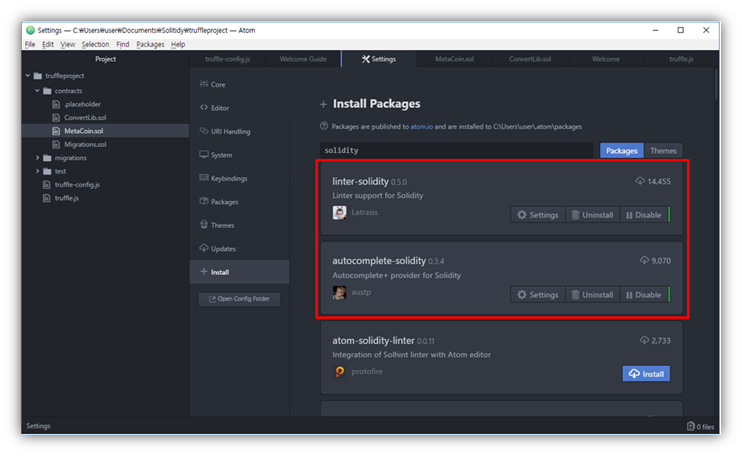Open the atom.io link
The height and width of the screenshot is (456, 742).
click(421, 127)
